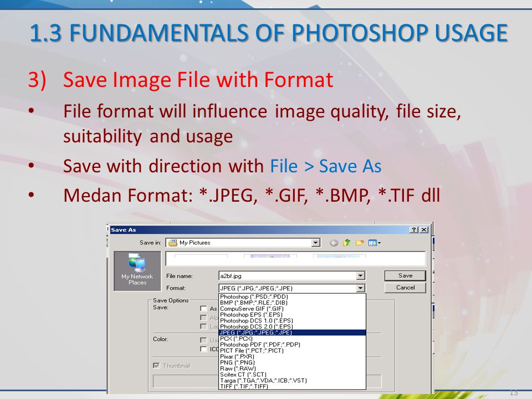The width and height of the screenshot is (532, 399).
Task: Select Pixar (*.PXR) format
Action: (x=292, y=356)
